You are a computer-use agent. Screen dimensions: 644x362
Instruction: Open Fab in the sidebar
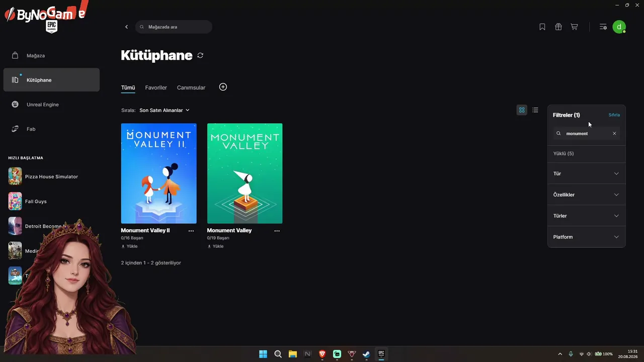coord(51,129)
